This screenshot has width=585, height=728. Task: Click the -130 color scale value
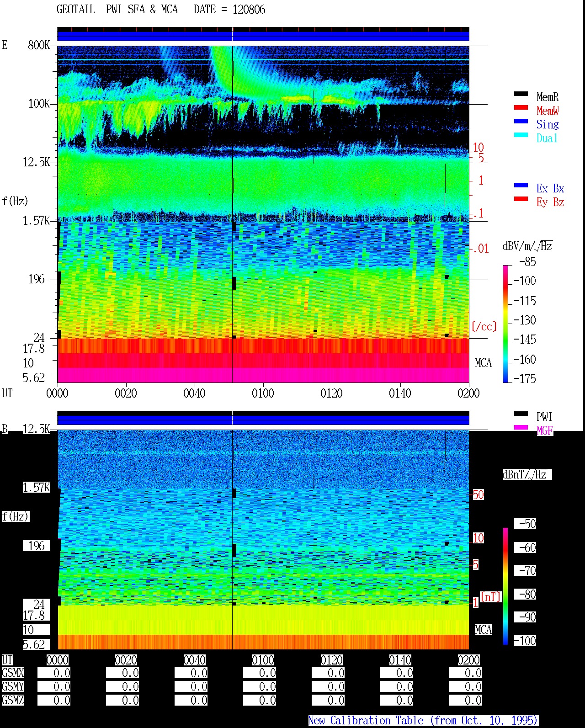(525, 320)
